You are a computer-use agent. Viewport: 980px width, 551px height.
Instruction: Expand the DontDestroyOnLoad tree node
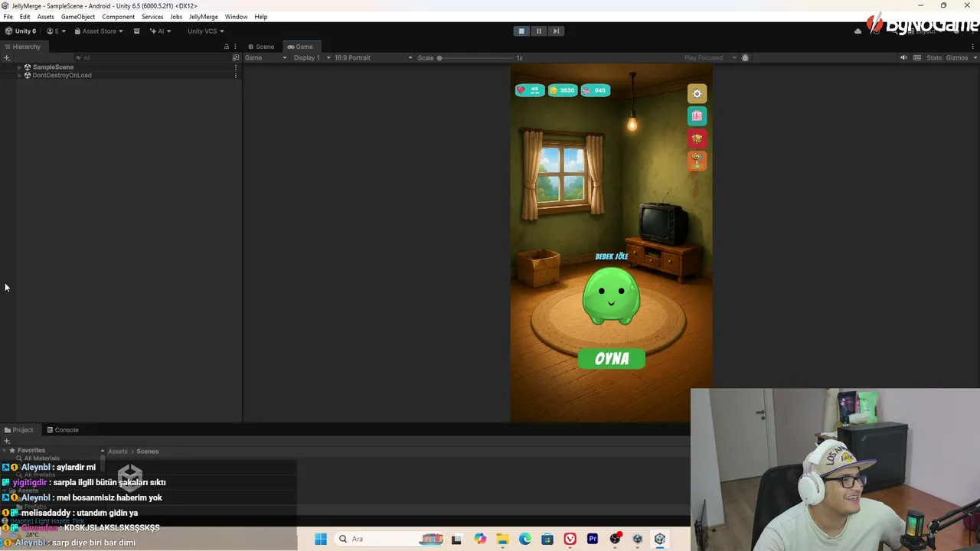coord(18,76)
